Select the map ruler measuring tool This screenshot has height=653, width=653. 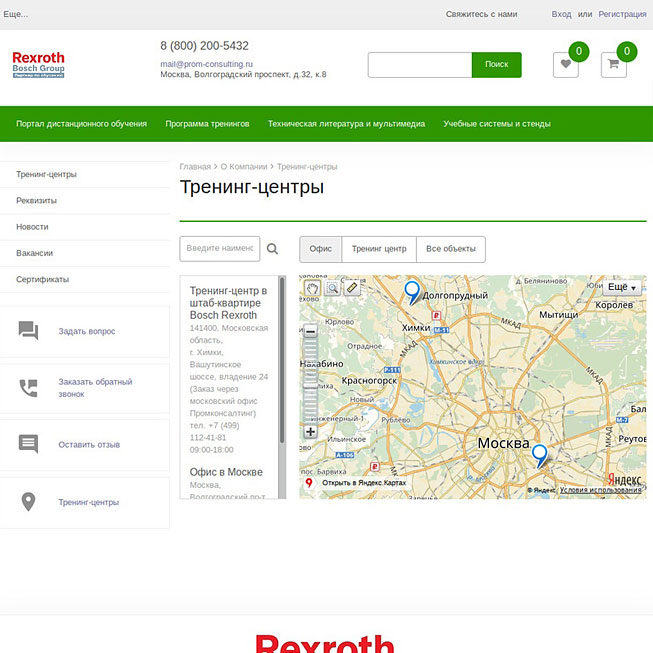(352, 287)
